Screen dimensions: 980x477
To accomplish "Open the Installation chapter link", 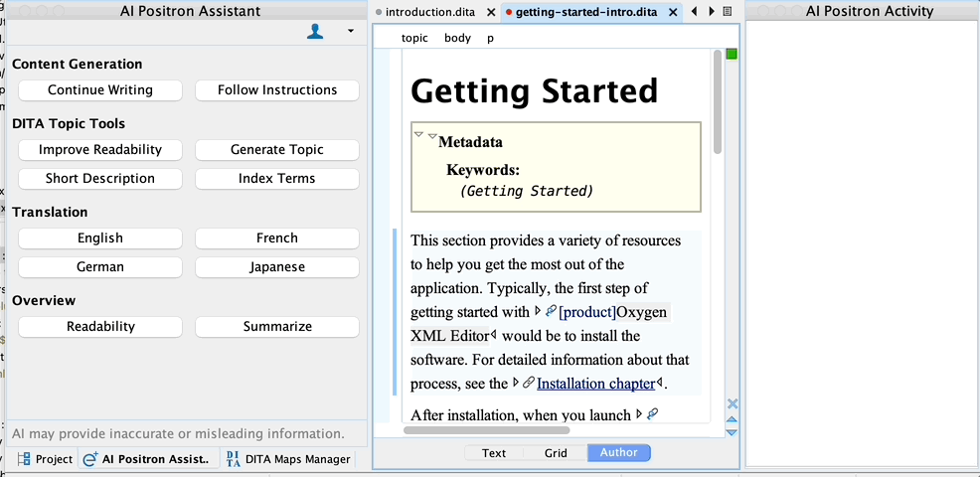I will (595, 384).
